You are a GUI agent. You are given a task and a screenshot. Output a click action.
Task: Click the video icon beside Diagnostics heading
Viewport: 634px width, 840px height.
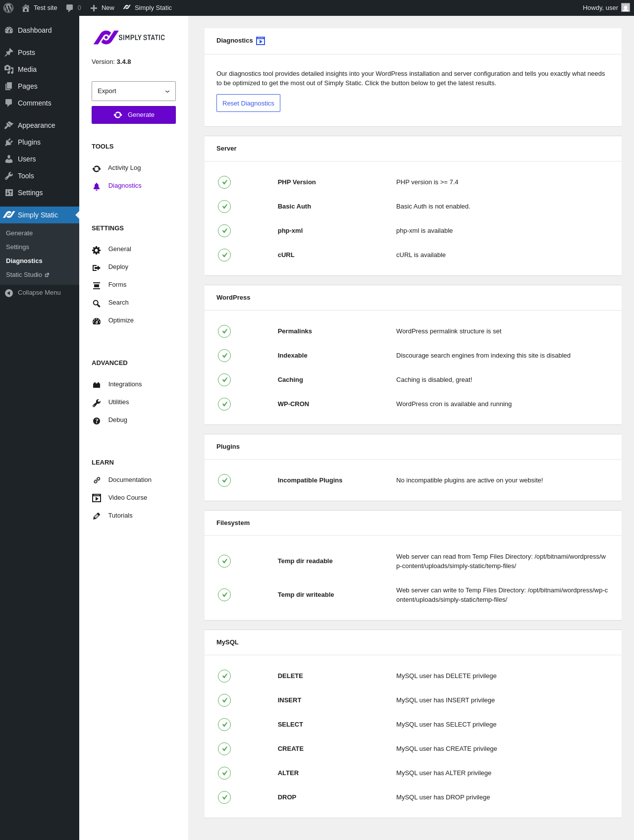[x=261, y=41]
